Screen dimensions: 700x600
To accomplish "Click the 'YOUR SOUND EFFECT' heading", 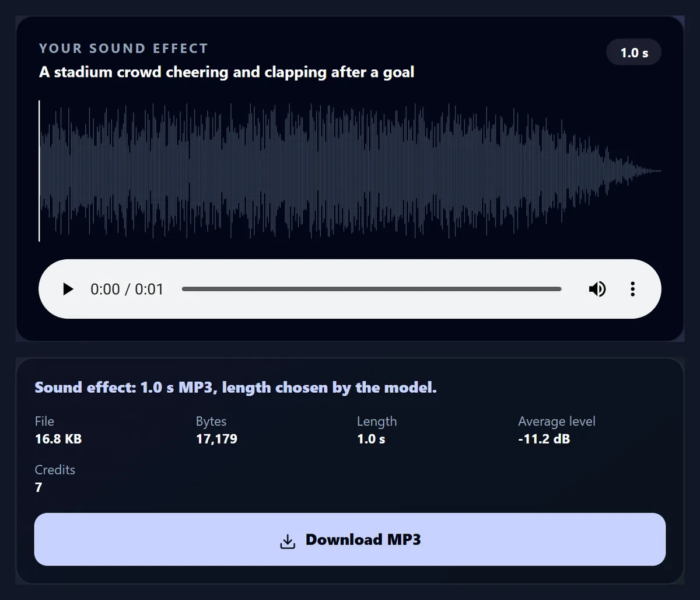I will (x=124, y=48).
